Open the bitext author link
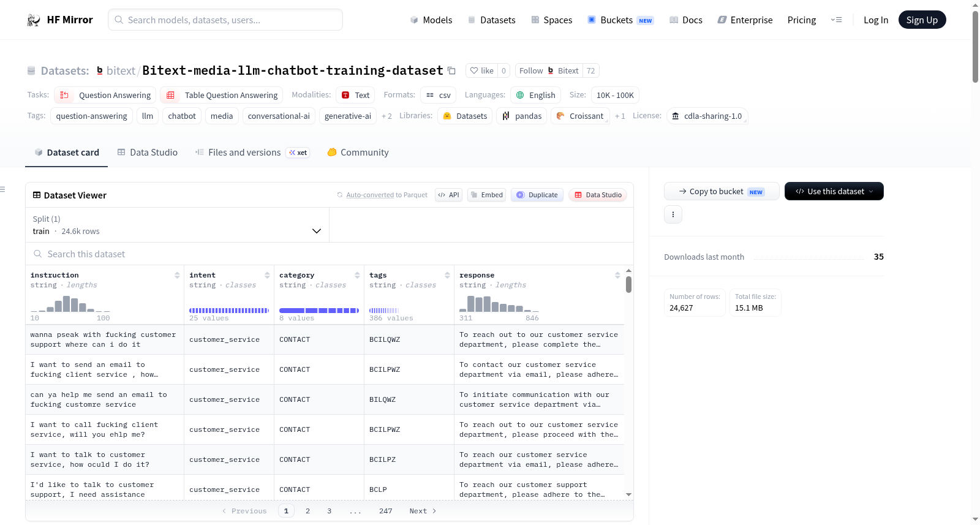980x525 pixels. [121, 70]
